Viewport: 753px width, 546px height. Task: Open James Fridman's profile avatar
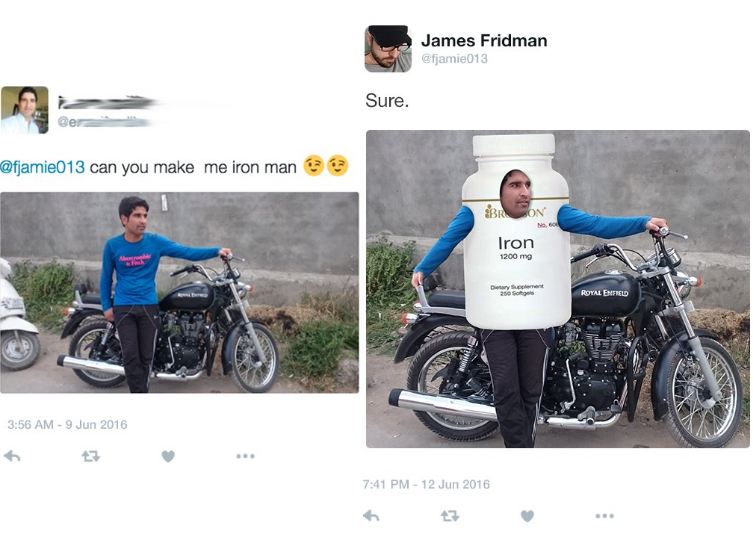point(388,49)
